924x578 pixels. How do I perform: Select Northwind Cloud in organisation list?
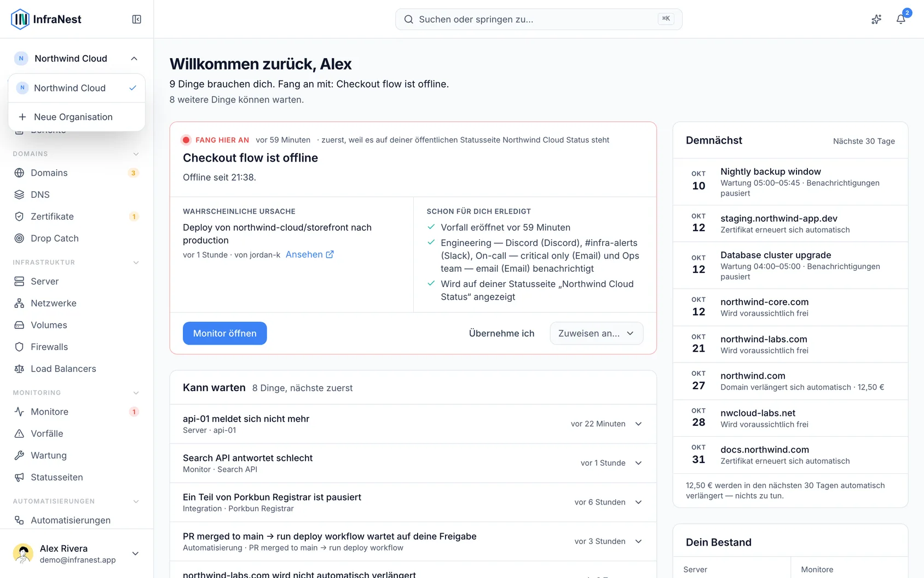[x=77, y=88]
